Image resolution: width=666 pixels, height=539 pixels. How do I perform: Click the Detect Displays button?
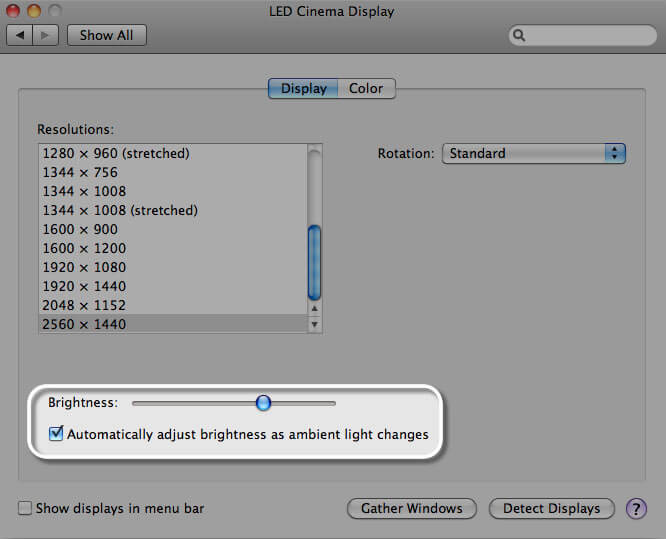point(551,508)
